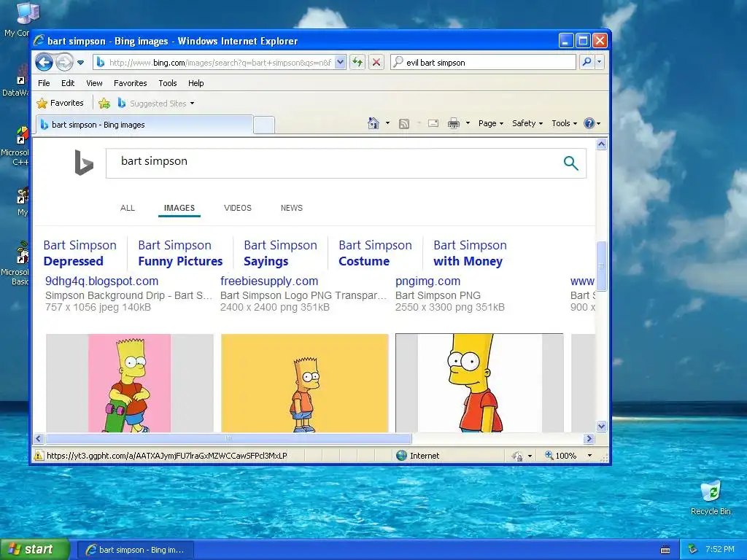The width and height of the screenshot is (747, 560).
Task: Click the Add to Favorites Bar icon
Action: [104, 103]
